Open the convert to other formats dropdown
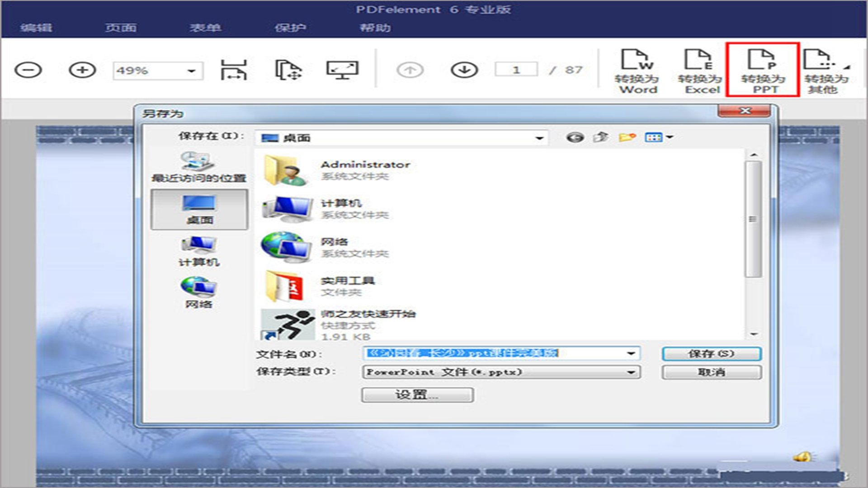 (x=826, y=70)
